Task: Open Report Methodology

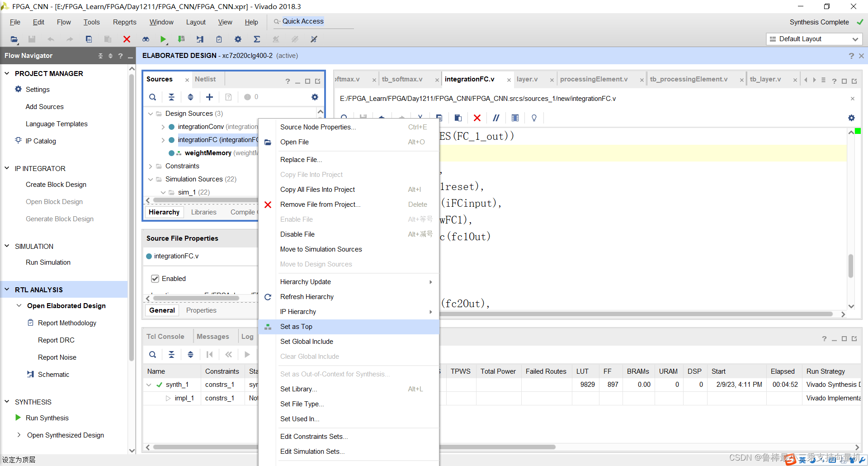Action: [x=67, y=323]
